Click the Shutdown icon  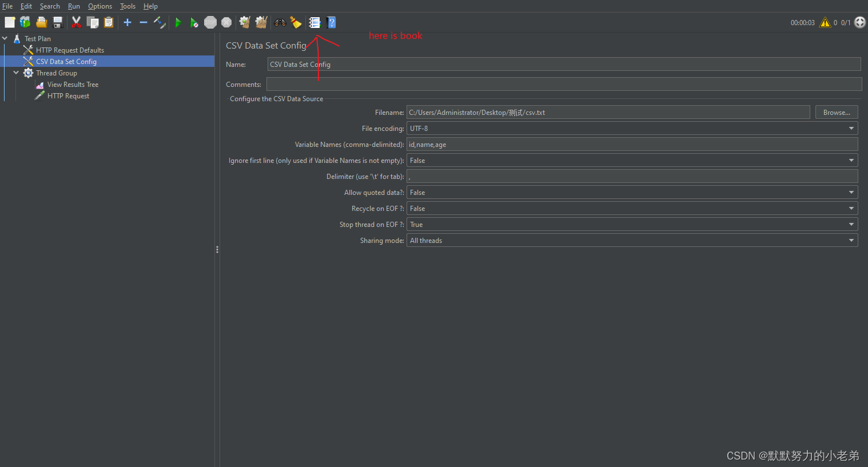226,22
